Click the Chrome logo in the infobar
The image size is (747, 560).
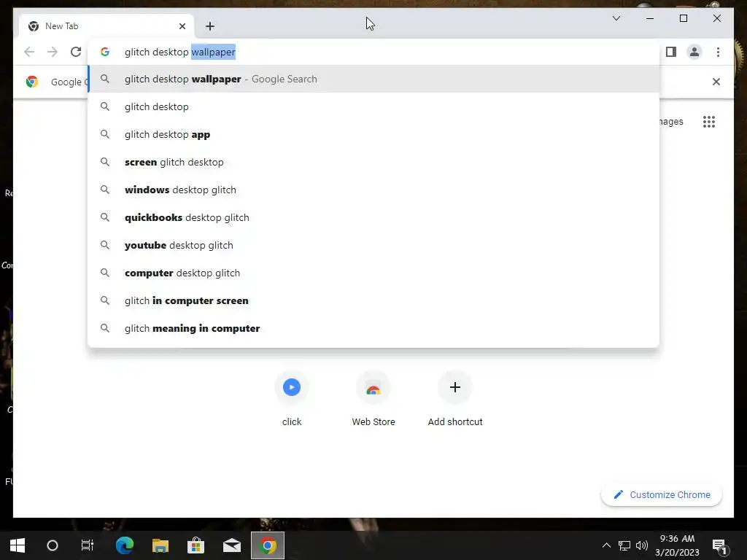click(x=32, y=82)
